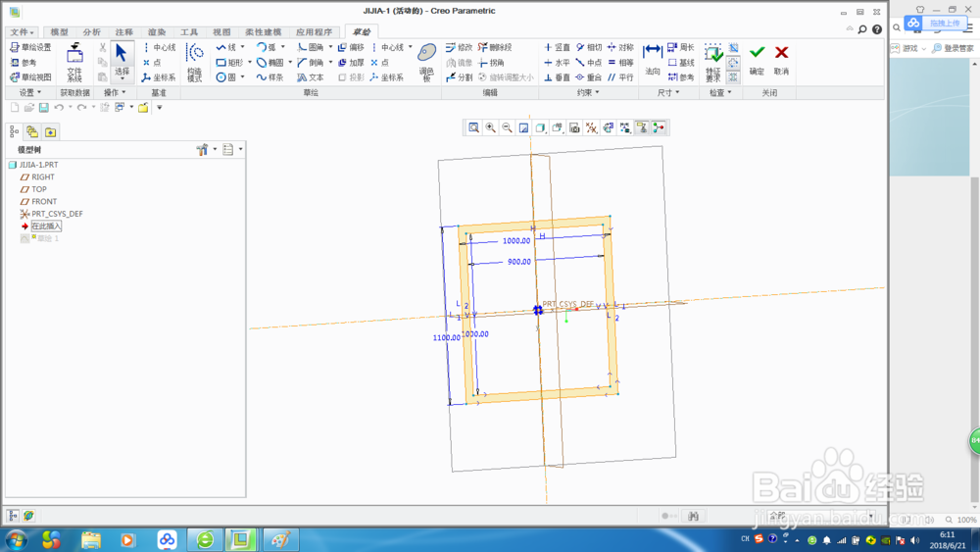This screenshot has height=552, width=980.
Task: Expand the Arc (弧) type arrow
Action: [x=282, y=47]
